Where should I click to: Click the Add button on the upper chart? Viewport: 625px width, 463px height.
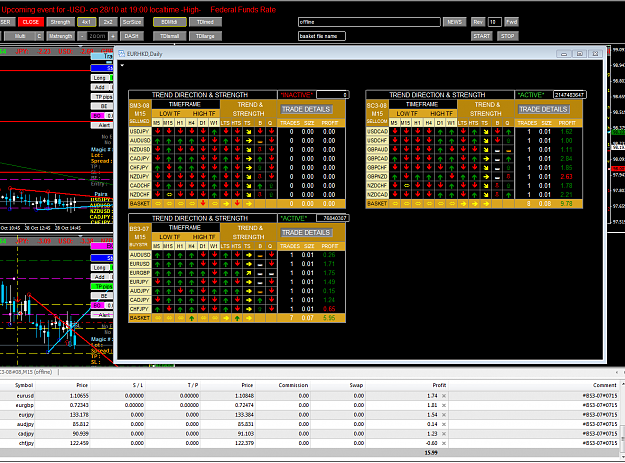coord(100,87)
